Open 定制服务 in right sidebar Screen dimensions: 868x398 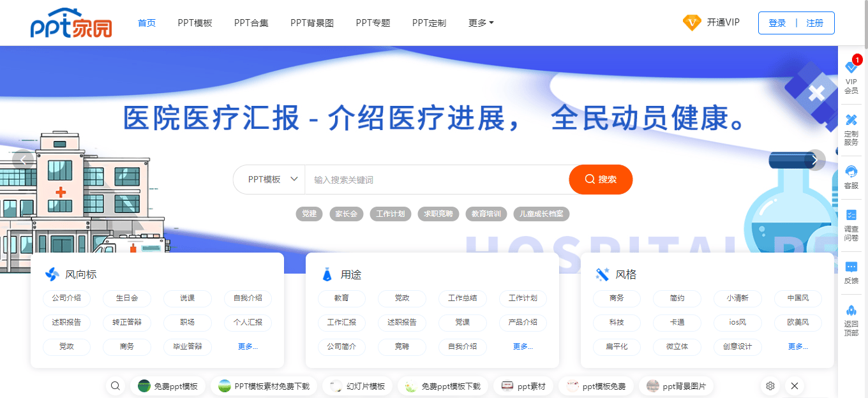[851, 121]
